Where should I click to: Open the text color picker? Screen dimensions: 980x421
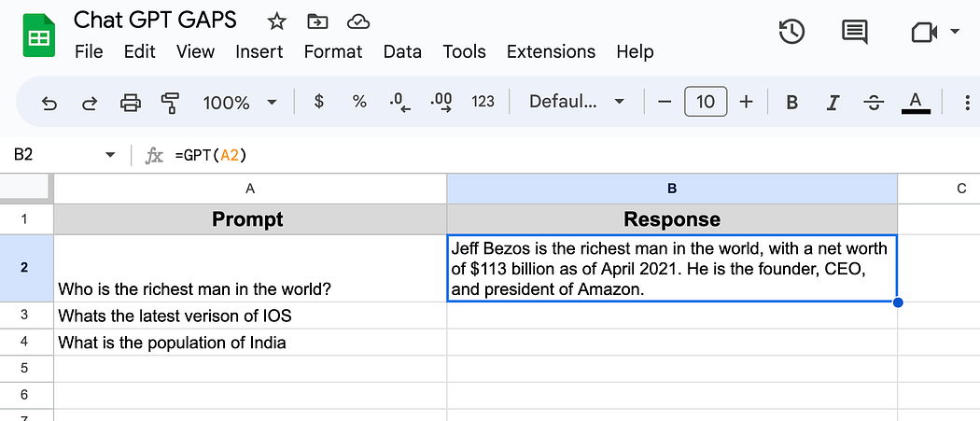pyautogui.click(x=916, y=103)
